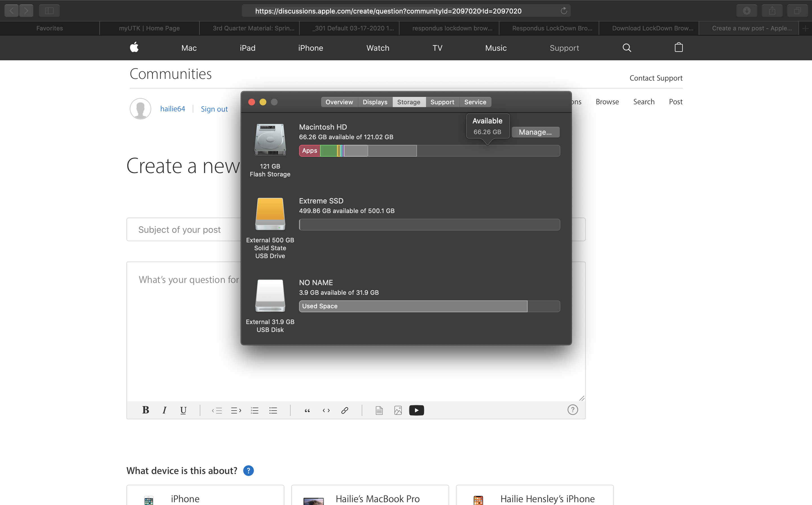The image size is (812, 505).
Task: Open the shopping bag icon
Action: (x=679, y=48)
